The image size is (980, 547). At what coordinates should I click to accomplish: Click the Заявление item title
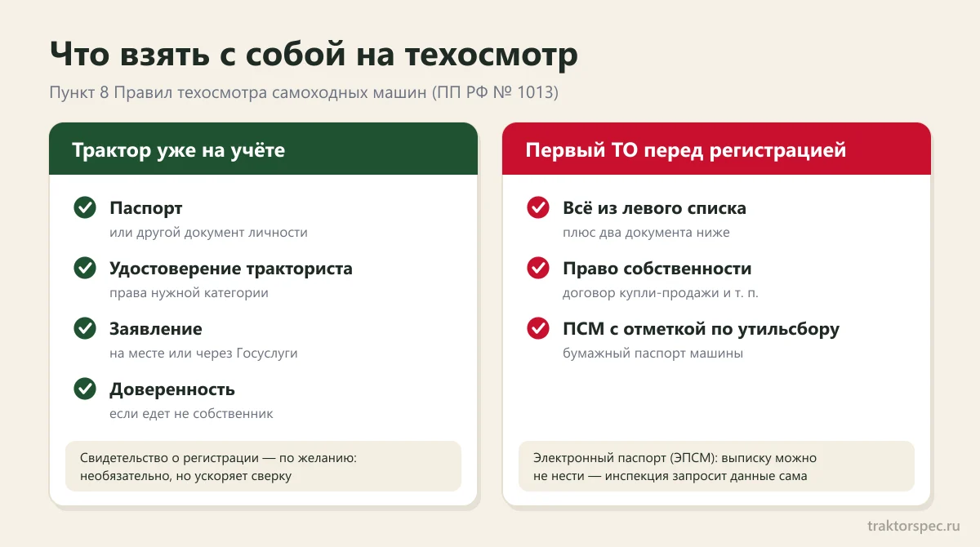156,329
